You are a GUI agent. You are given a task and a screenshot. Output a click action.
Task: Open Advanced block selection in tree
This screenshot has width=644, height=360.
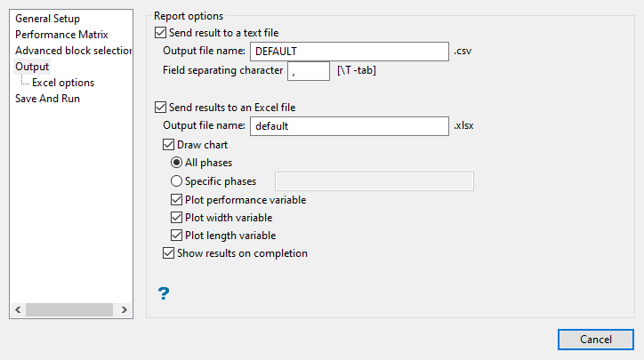pos(73,51)
